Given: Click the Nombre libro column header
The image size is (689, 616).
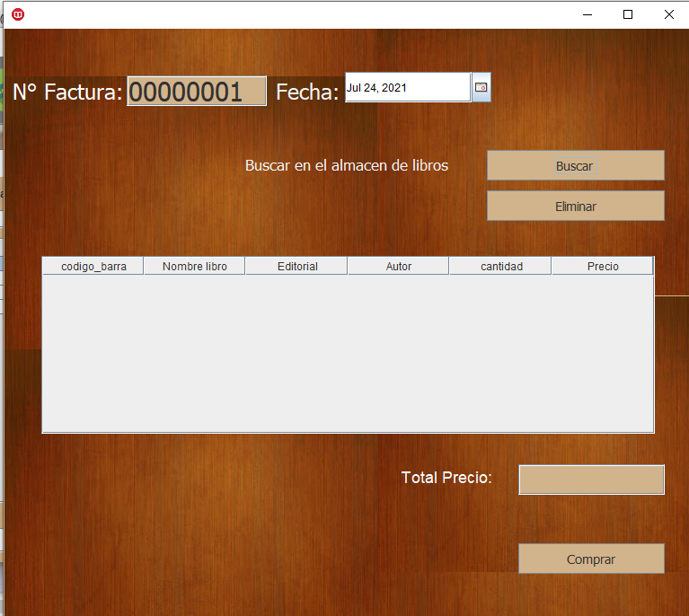Looking at the screenshot, I should [195, 267].
